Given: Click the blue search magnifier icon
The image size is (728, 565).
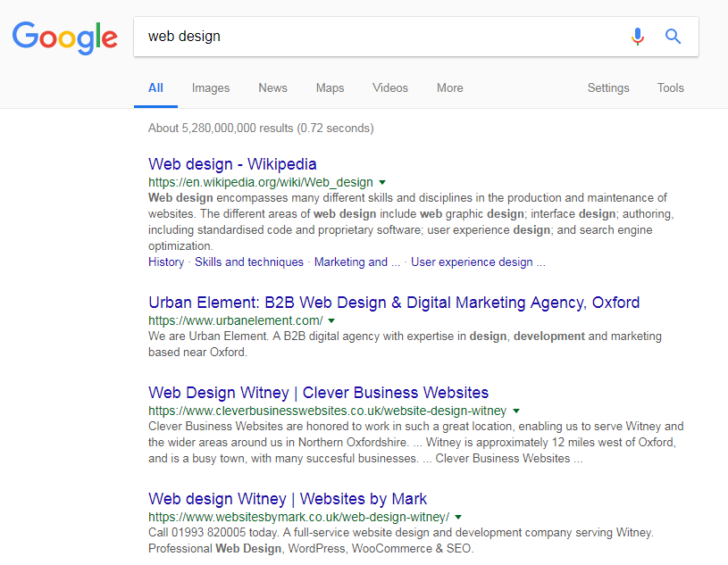Looking at the screenshot, I should click(x=673, y=37).
